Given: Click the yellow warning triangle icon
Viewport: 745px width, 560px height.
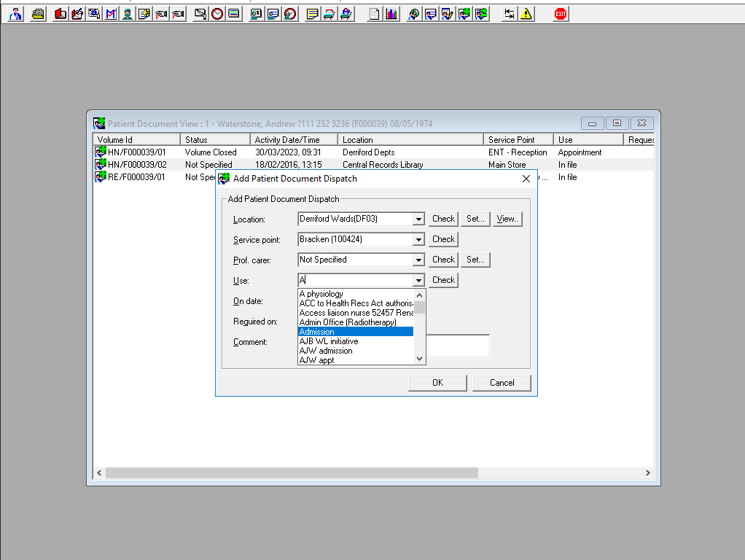Looking at the screenshot, I should coord(526,14).
